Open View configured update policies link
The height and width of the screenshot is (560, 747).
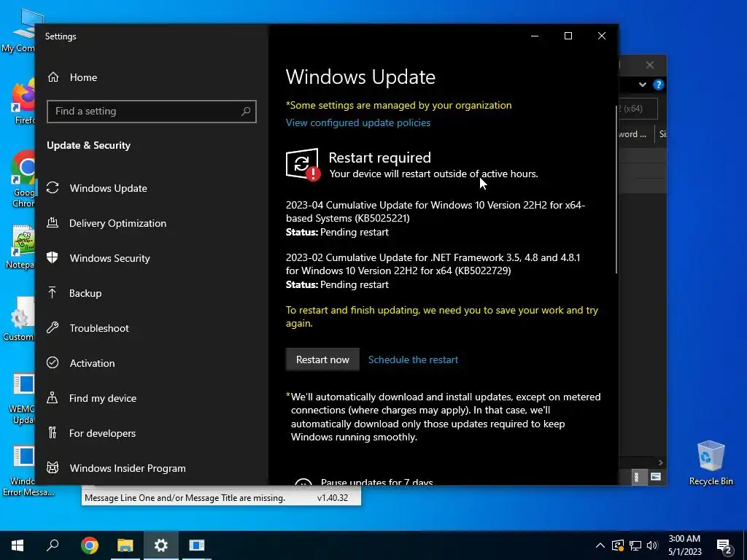point(358,122)
